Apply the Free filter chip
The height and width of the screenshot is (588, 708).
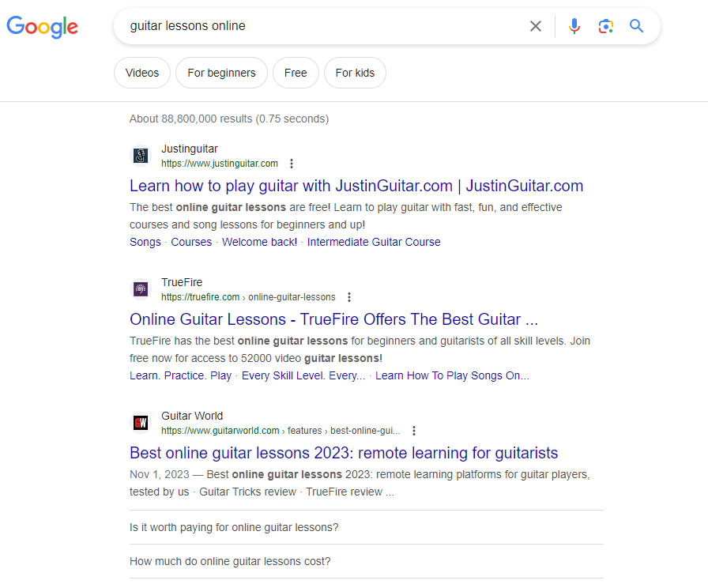(x=296, y=73)
